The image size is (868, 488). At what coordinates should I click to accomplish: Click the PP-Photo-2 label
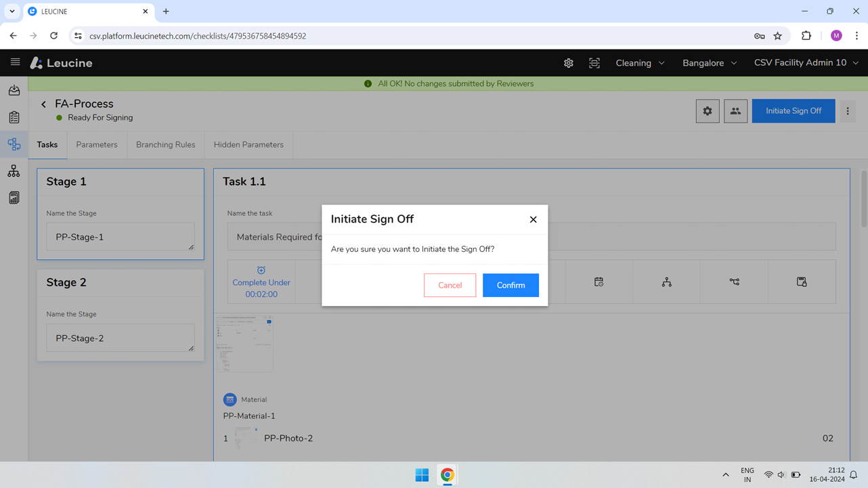click(288, 439)
